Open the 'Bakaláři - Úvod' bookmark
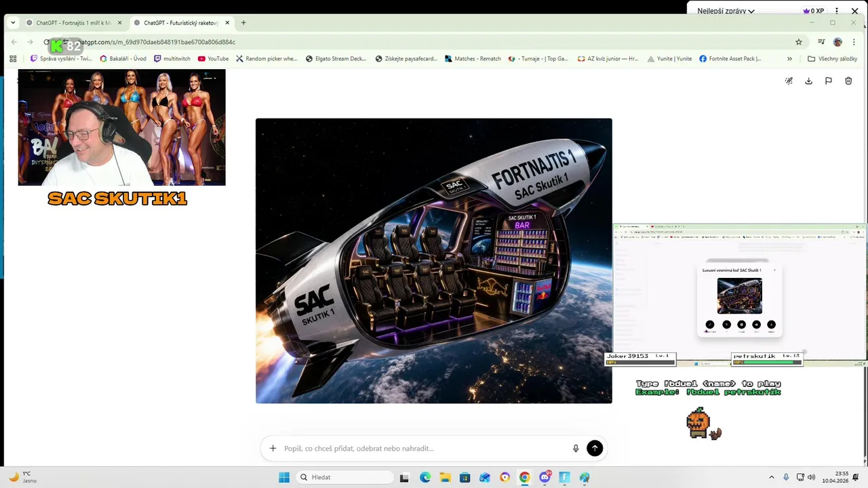Viewport: 868px width, 488px height. (123, 59)
